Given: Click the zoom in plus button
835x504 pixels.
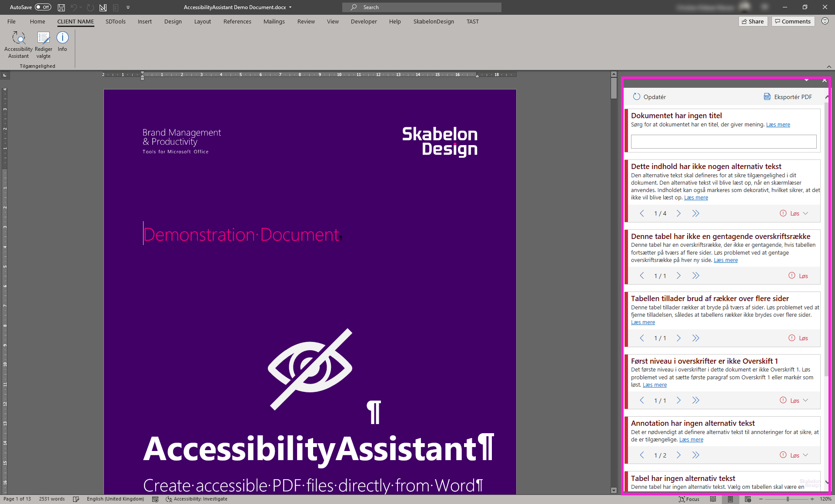Looking at the screenshot, I should click(x=812, y=499).
